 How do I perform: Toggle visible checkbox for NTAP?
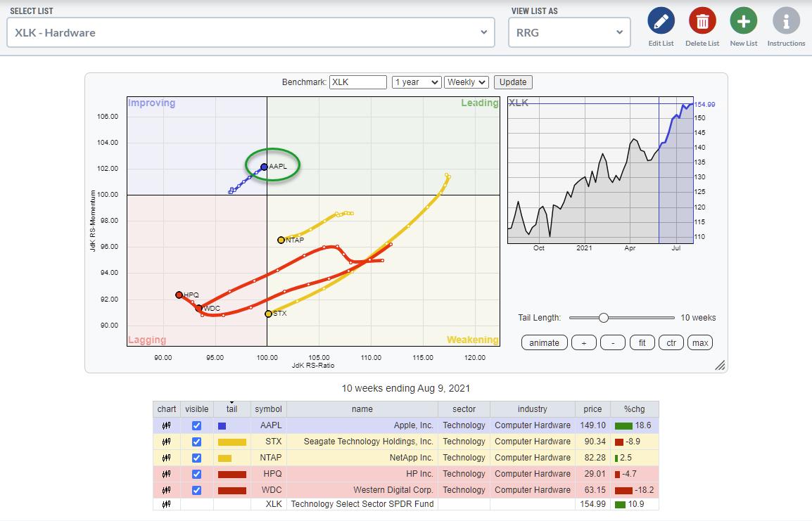[196, 458]
